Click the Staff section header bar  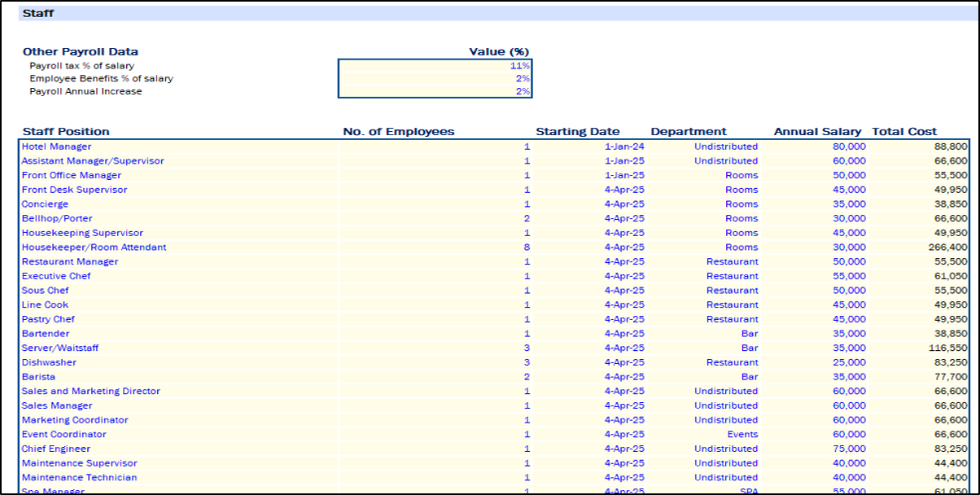click(x=488, y=14)
